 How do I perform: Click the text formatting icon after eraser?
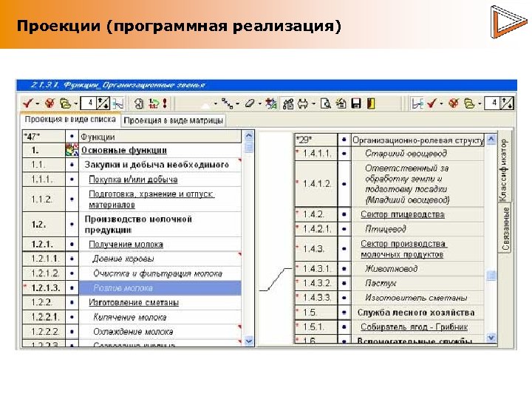tap(270, 103)
